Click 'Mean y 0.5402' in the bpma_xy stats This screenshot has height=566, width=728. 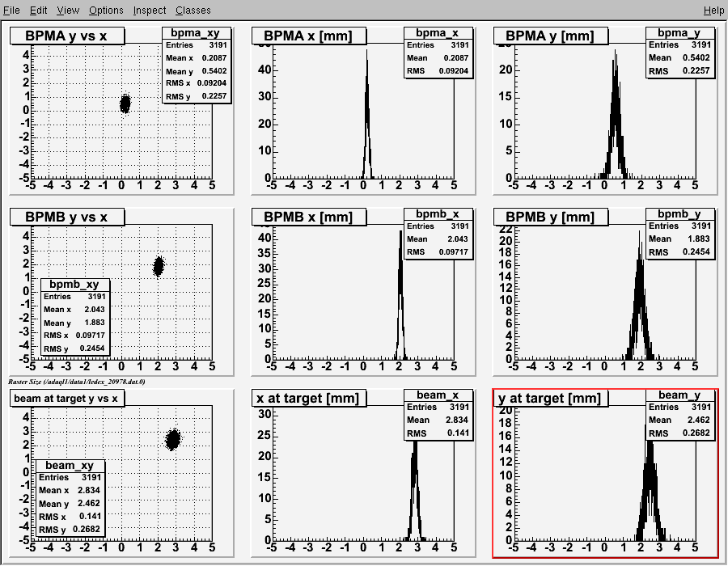[197, 71]
